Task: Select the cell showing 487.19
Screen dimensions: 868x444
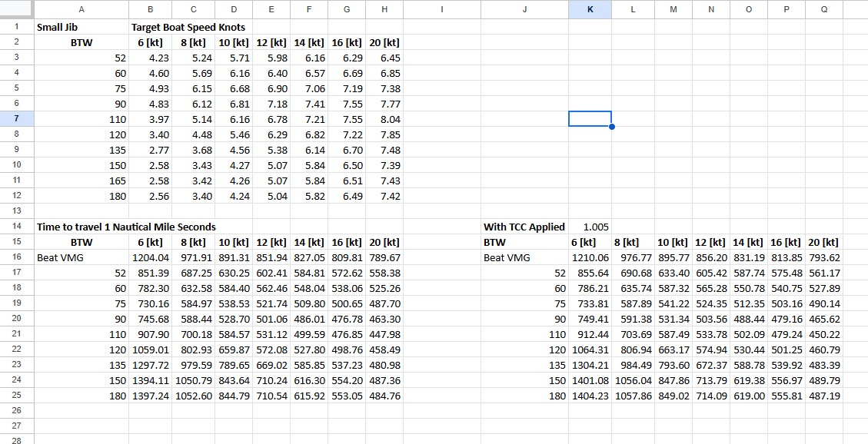Action: coord(824,396)
